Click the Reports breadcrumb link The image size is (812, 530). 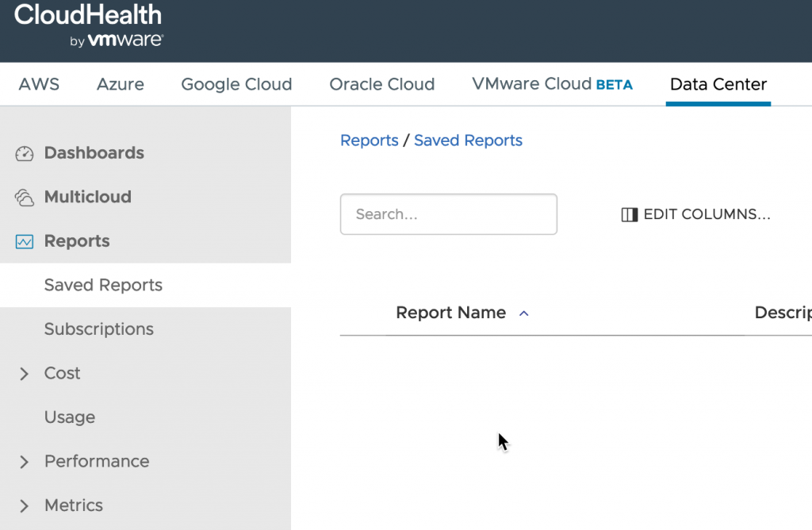(369, 140)
